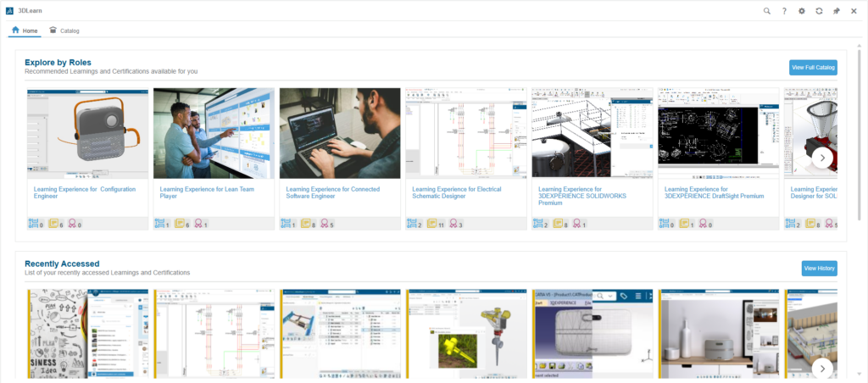Open Learning Experience for Connected Software Engineer link

[x=332, y=192]
